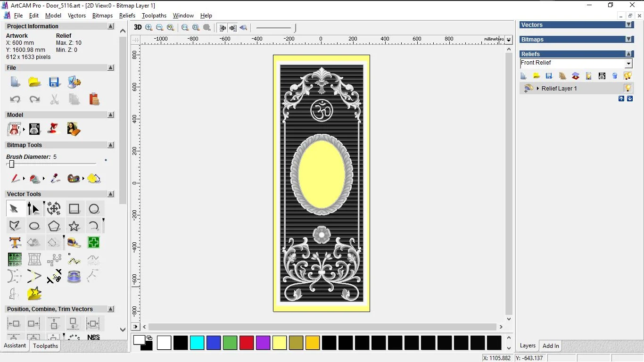
Task: Switch to 3D view
Action: pyautogui.click(x=137, y=27)
